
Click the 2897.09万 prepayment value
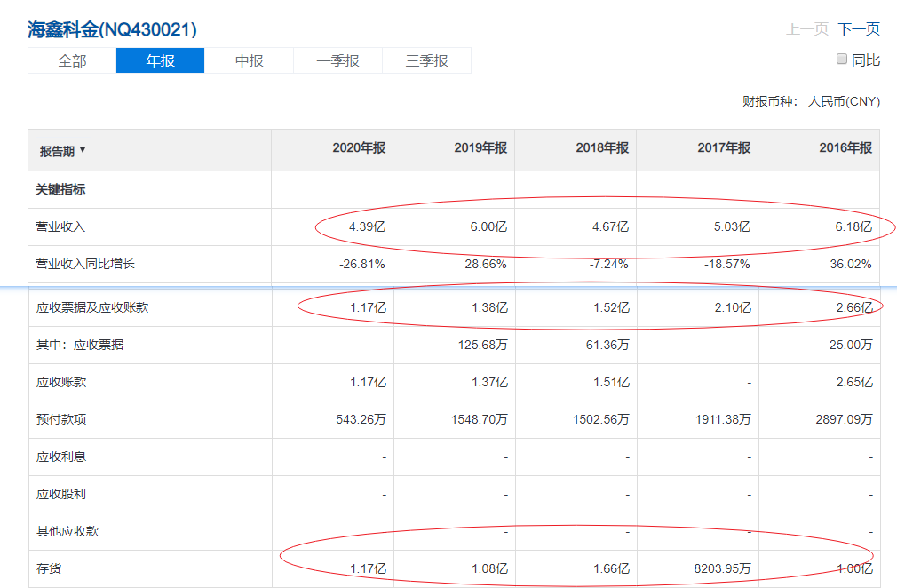click(845, 419)
